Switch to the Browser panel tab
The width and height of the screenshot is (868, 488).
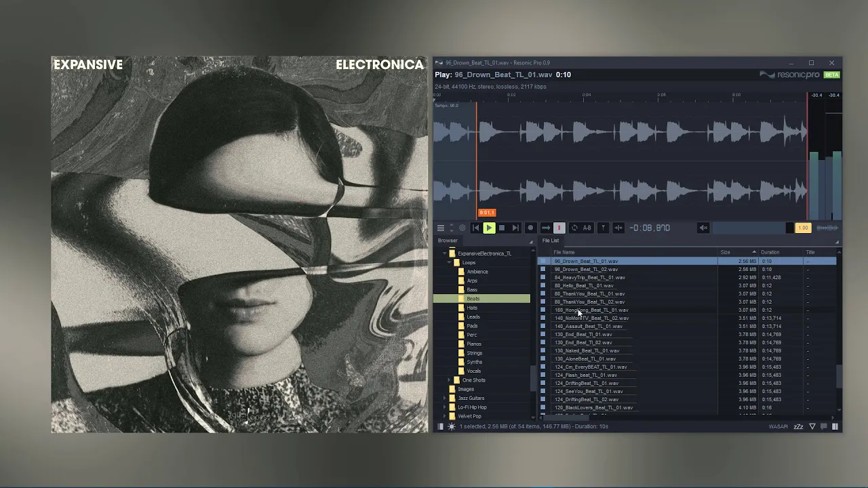point(448,241)
